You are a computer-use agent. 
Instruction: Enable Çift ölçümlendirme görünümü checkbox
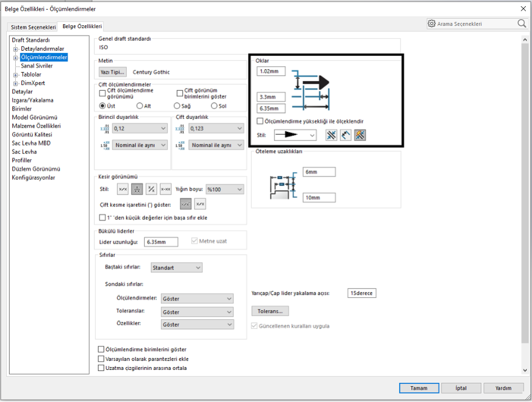[103, 93]
